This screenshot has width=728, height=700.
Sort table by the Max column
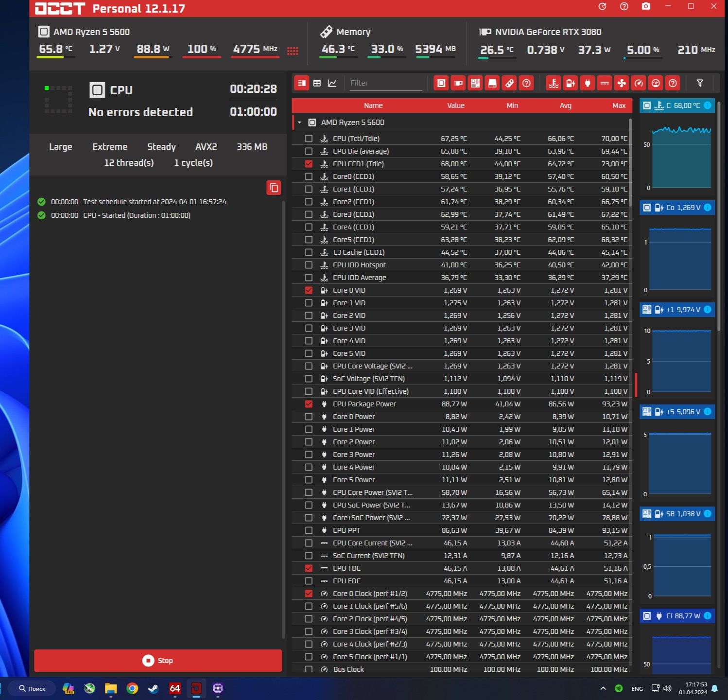619,105
